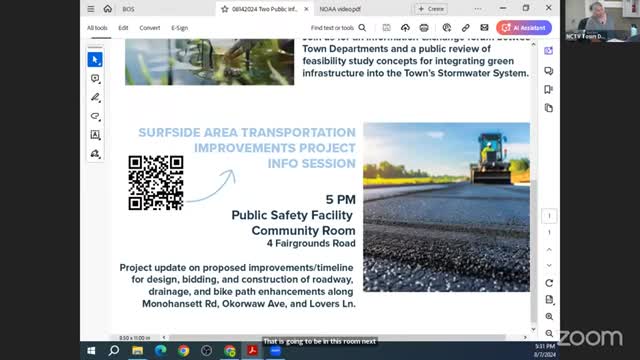This screenshot has height=360, width=640.
Task: Choose the Add Comment tool
Action: [x=95, y=78]
